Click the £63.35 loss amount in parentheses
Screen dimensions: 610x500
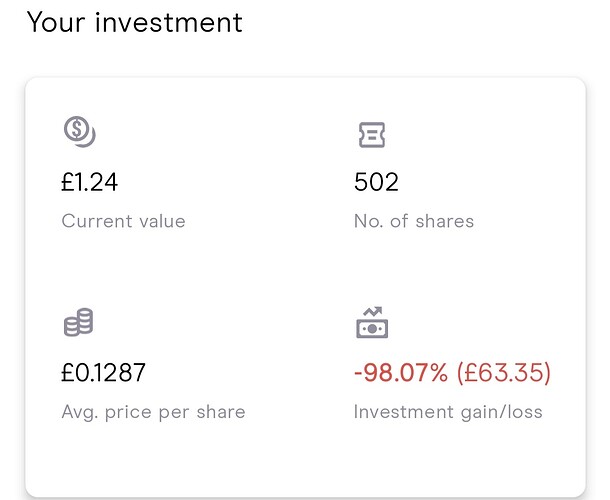(504, 372)
